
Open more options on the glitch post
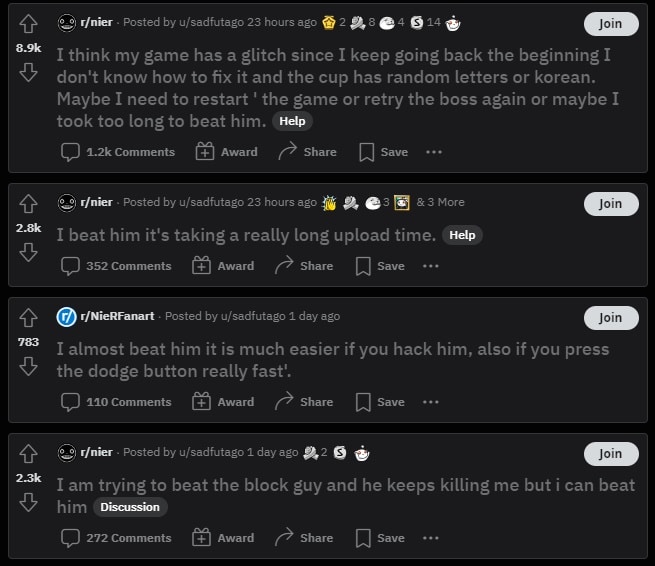pyautogui.click(x=433, y=152)
